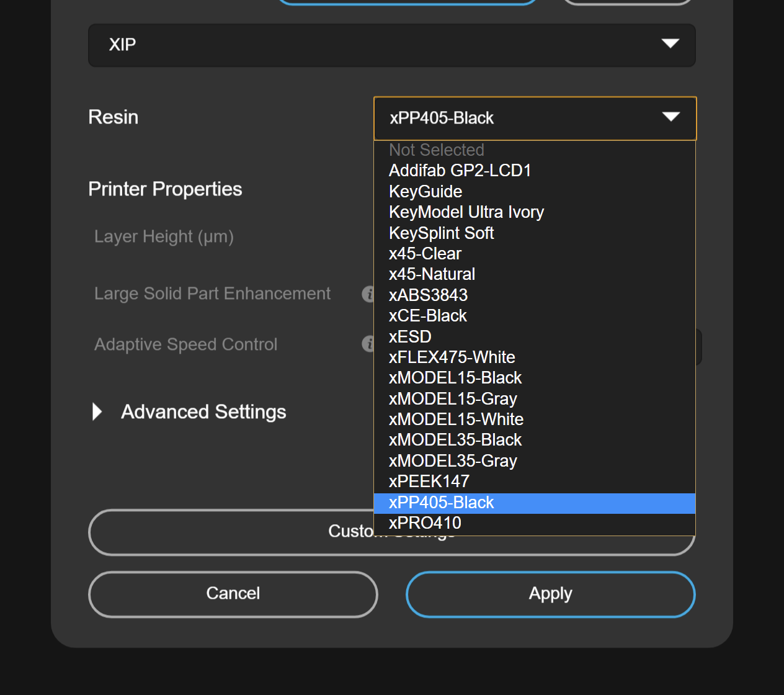Select xABS3843 resin from list

(x=535, y=295)
